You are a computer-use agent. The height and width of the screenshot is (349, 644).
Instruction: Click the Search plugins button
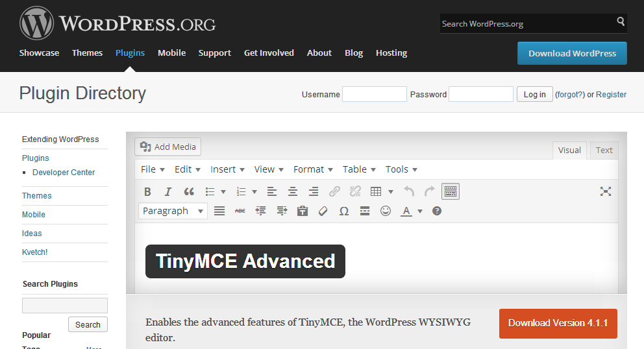tap(88, 324)
